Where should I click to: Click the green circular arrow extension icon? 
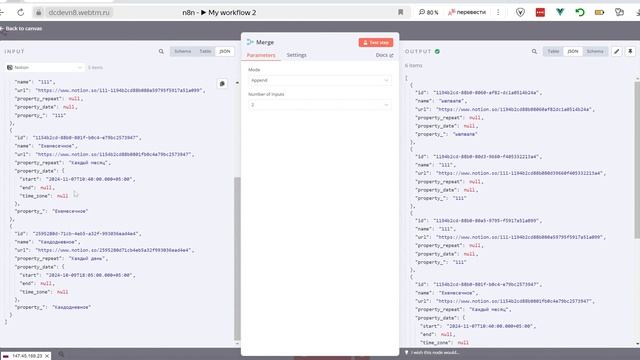coord(580,13)
